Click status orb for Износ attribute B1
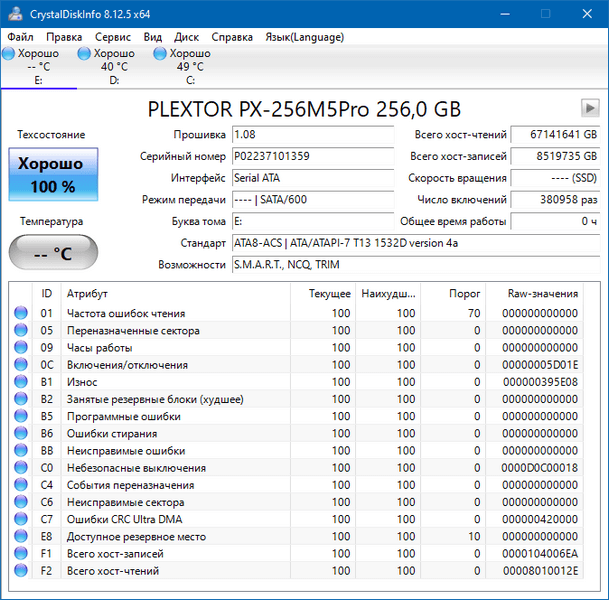609x600 pixels. (x=21, y=382)
